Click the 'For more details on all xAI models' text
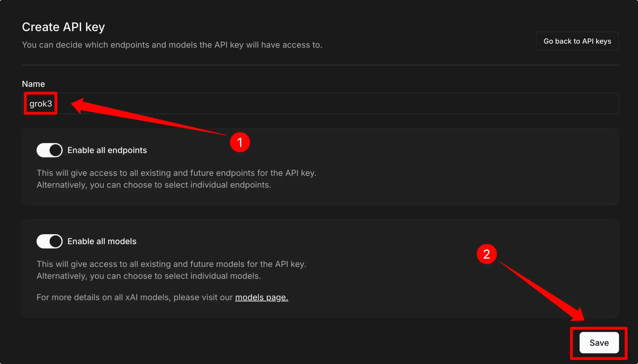Viewport: 638px width, 364px height. coord(135,297)
